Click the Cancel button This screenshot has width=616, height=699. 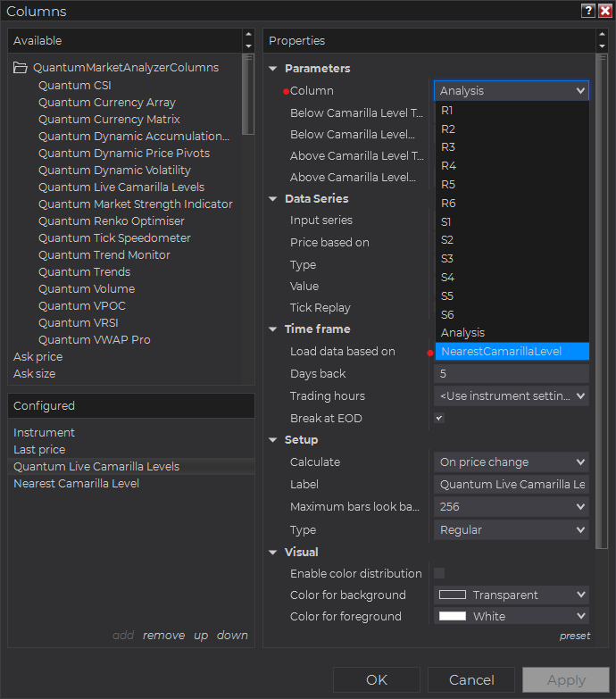pyautogui.click(x=471, y=680)
